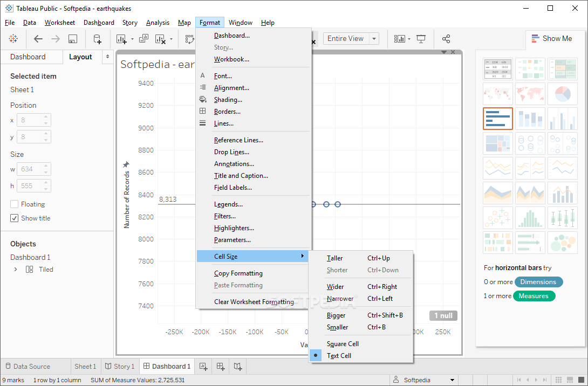588x386 pixels.
Task: Click the redo forward arrow
Action: pos(56,39)
